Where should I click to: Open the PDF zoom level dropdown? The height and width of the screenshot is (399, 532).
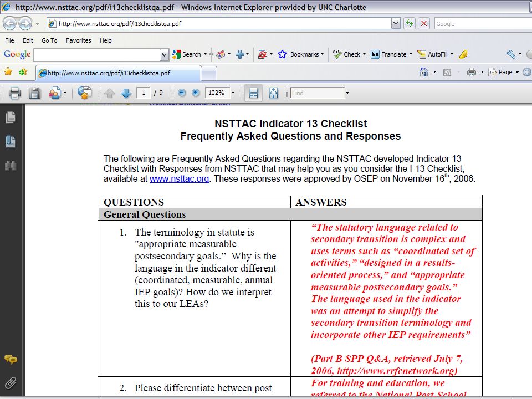click(x=233, y=93)
